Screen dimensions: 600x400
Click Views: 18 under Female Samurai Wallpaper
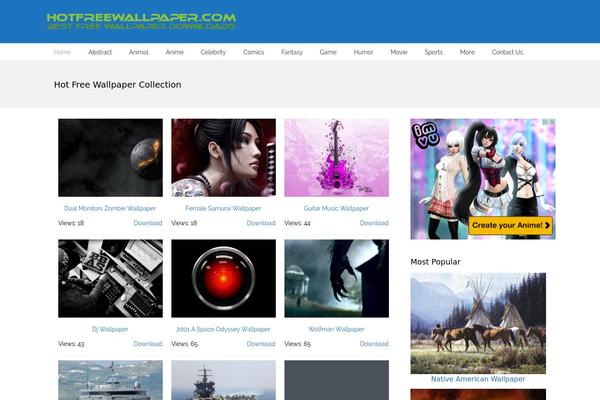click(184, 223)
